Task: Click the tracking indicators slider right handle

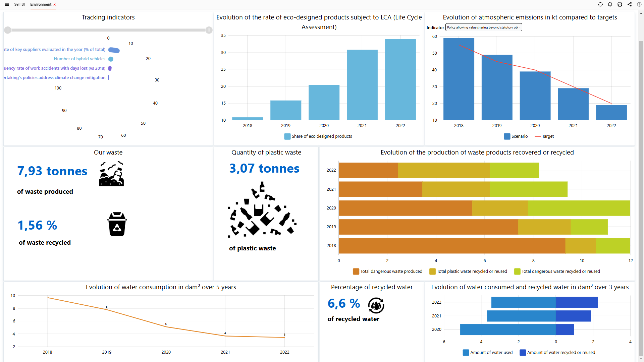Action: (x=209, y=30)
